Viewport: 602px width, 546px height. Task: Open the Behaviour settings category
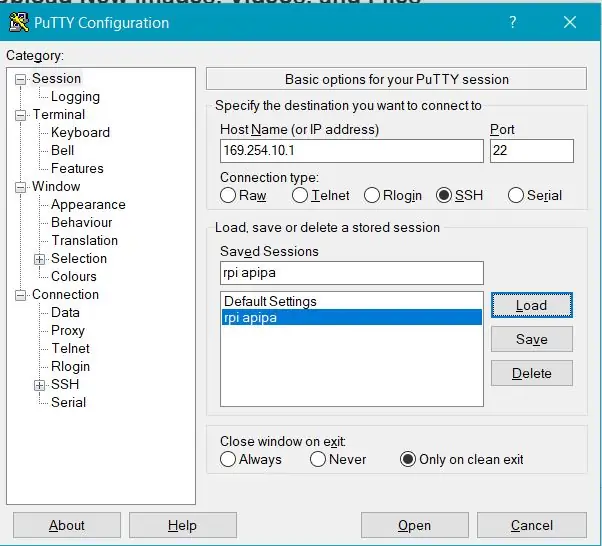(x=81, y=222)
